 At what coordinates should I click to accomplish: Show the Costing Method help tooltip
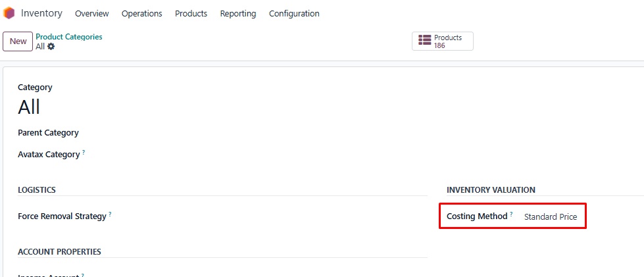coord(511,214)
